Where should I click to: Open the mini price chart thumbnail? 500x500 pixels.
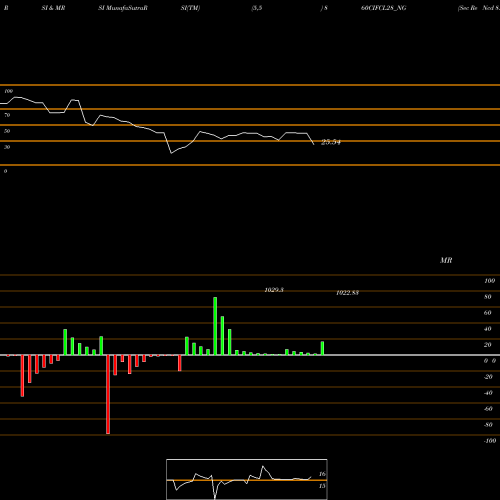pyautogui.click(x=247, y=479)
